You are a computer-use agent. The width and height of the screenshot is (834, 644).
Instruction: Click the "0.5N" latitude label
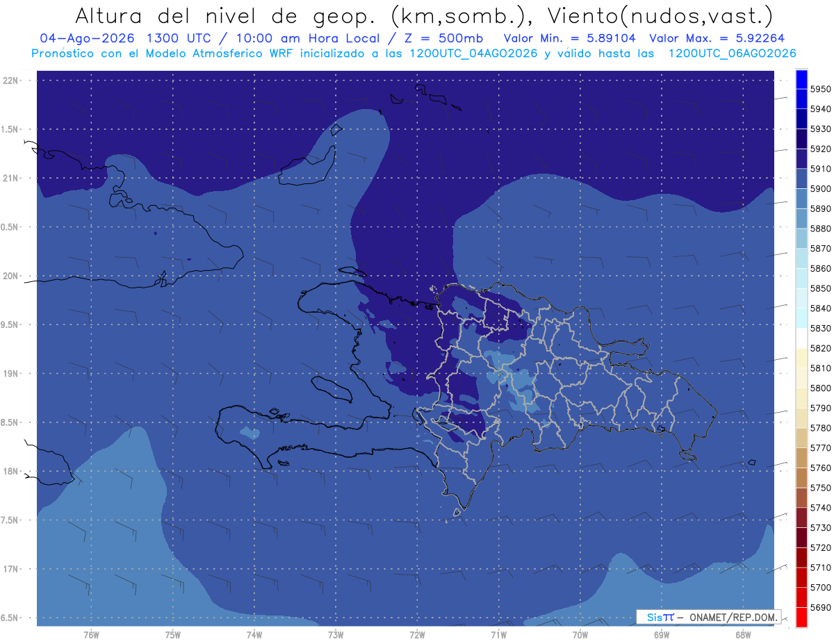click(x=10, y=228)
